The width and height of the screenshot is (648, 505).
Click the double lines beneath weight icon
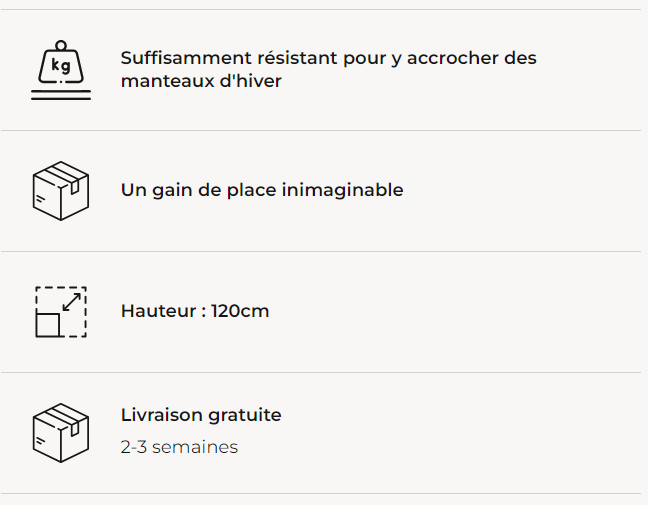point(61,95)
